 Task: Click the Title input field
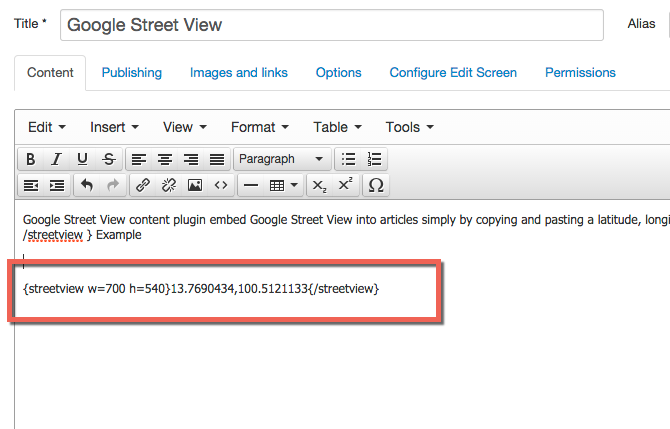coord(332,25)
